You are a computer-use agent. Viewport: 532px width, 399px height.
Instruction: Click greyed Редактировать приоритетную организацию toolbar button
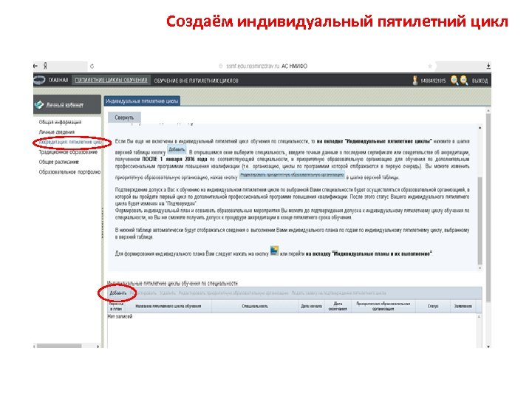click(233, 293)
